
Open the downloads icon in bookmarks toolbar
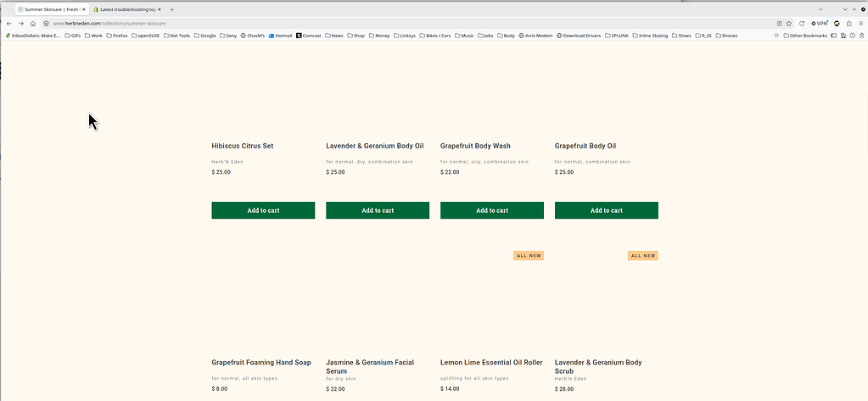[x=860, y=36]
